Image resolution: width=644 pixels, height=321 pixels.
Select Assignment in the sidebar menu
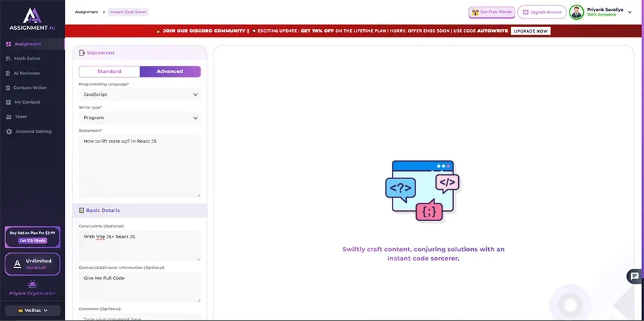[28, 44]
